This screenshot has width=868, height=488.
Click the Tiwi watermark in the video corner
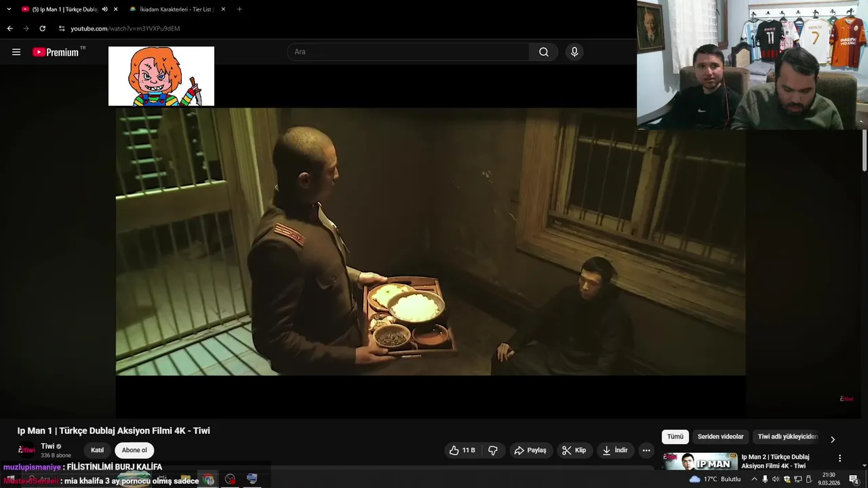coord(846,399)
